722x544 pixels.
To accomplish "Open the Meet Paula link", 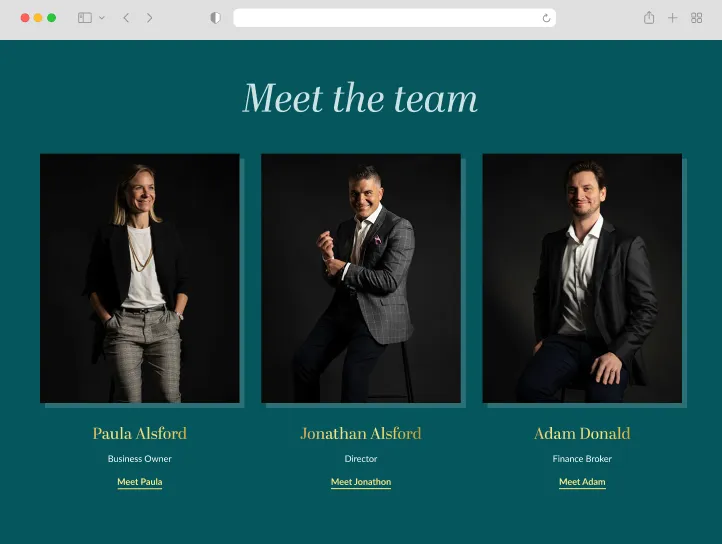I will tap(140, 482).
